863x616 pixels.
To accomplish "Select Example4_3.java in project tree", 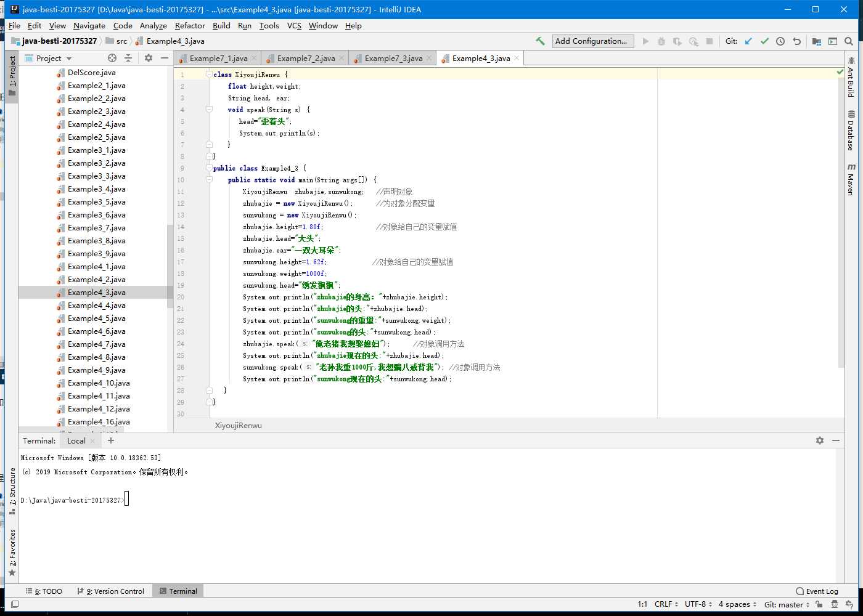I will (x=97, y=293).
